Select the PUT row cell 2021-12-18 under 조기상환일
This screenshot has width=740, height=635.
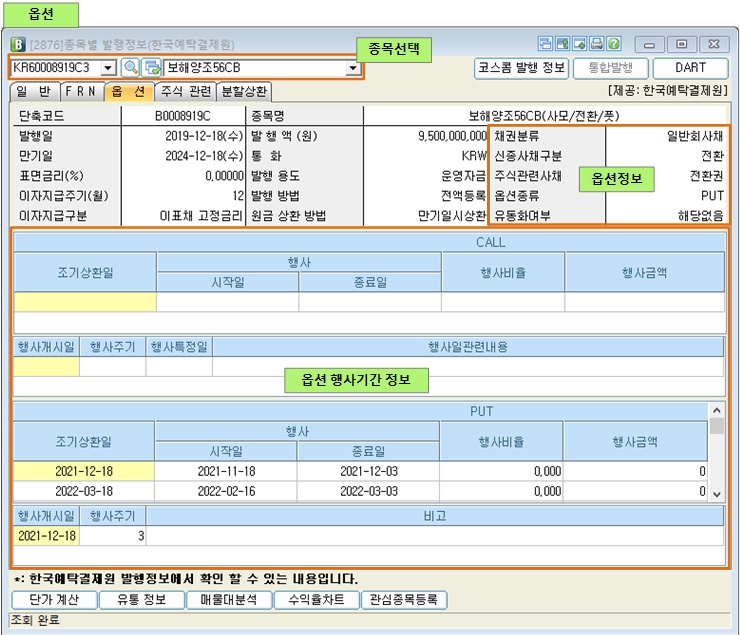pos(84,471)
